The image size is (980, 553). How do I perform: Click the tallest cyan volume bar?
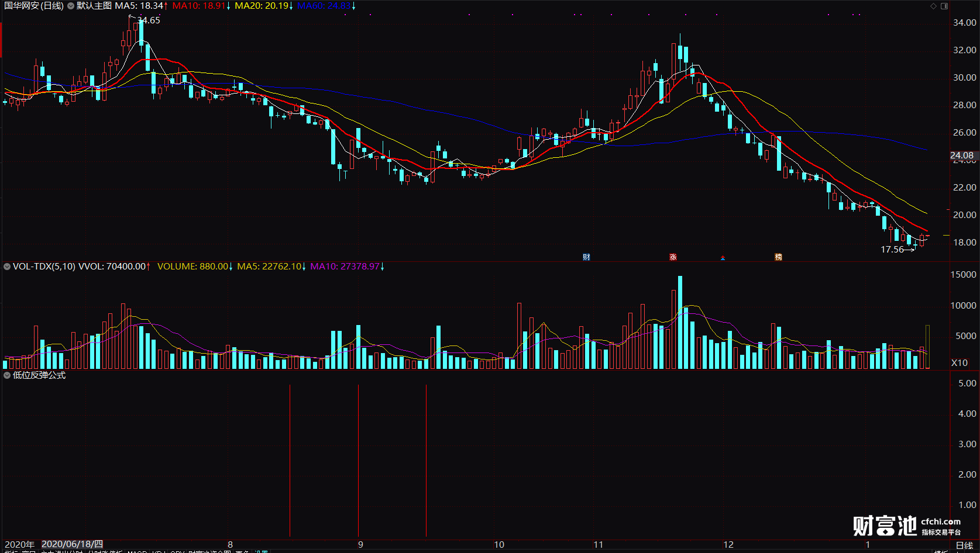680,322
